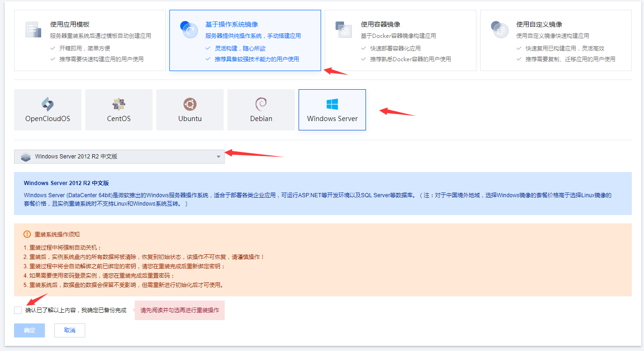This screenshot has height=351, width=644.
Task: Click the operating system image icon
Action: 189,29
